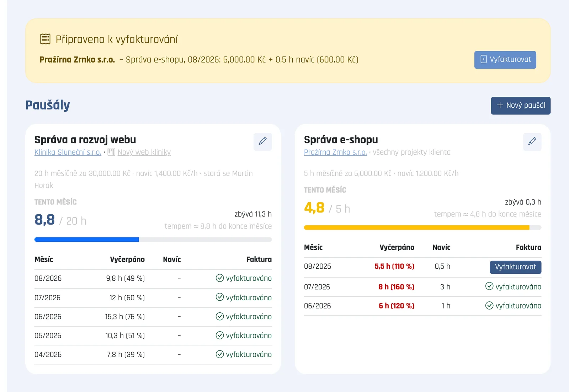This screenshot has width=569, height=392.
Task: Click the red 6 h (120 %) value
Action: coord(397,306)
